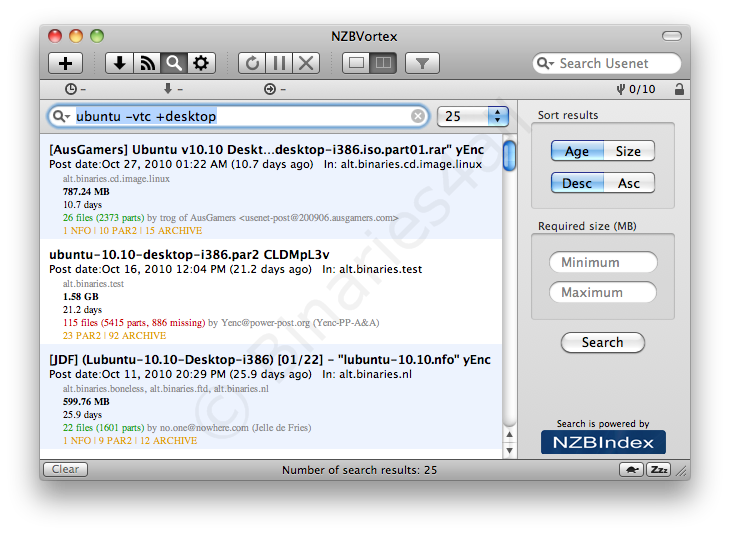Click the scrollbar thumb in results list

tap(510, 156)
